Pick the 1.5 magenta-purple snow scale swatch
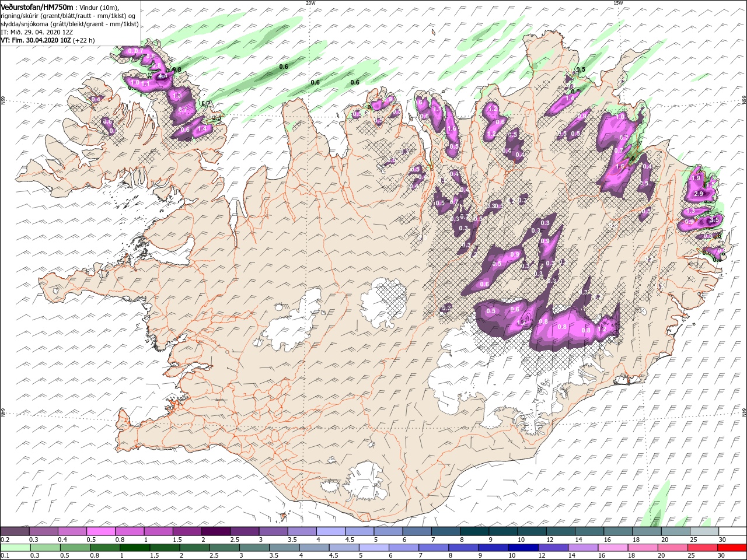This screenshot has height=560, width=747. click(x=187, y=531)
